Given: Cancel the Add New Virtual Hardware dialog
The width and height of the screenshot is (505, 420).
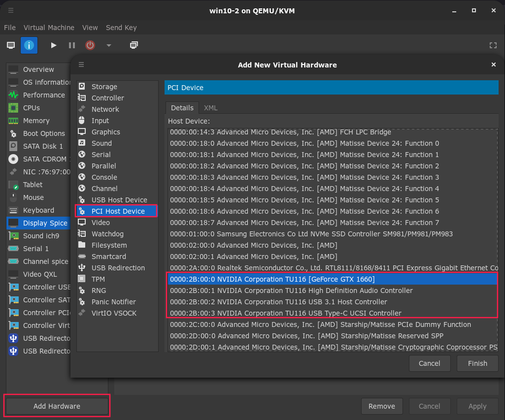Looking at the screenshot, I should pyautogui.click(x=429, y=363).
